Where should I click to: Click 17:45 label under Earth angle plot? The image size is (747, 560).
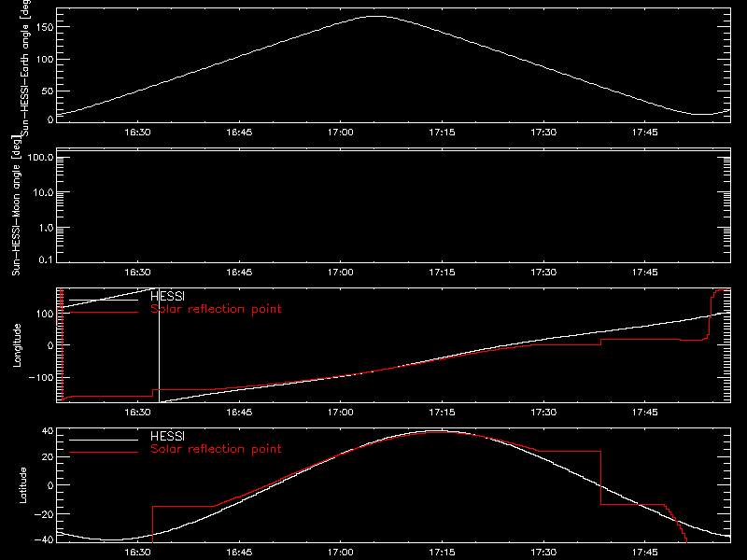645,133
